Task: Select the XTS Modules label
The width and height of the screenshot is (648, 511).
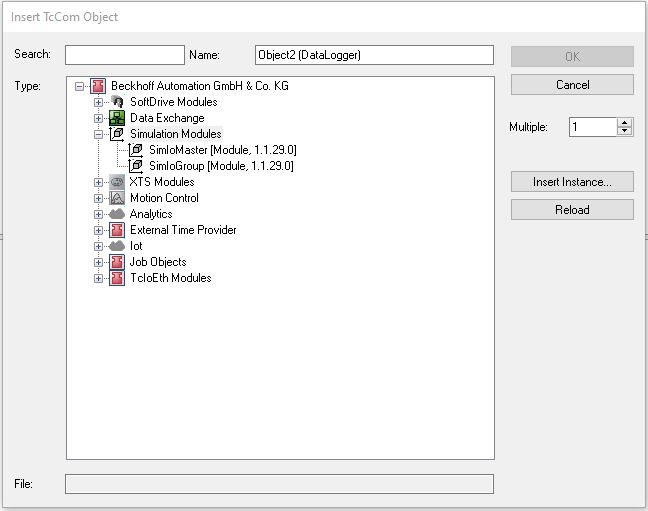Action: click(x=162, y=182)
